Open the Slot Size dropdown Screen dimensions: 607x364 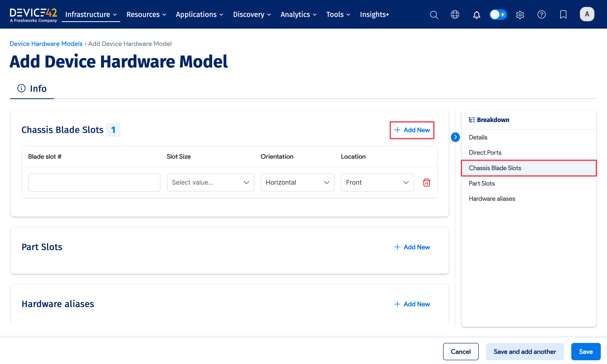[210, 183]
